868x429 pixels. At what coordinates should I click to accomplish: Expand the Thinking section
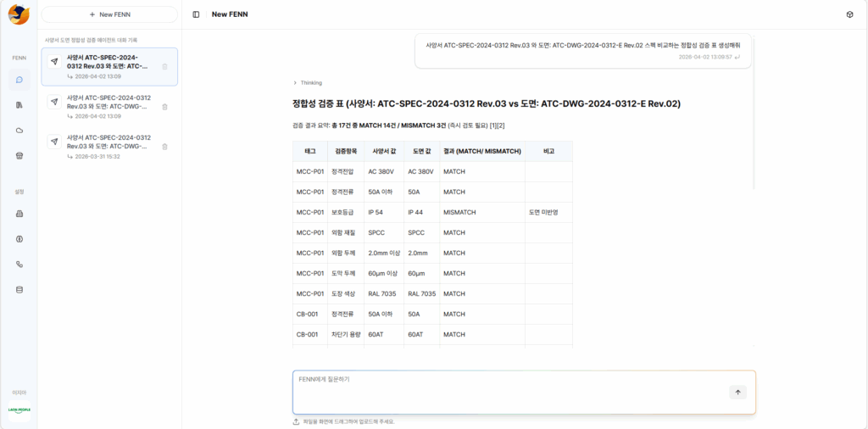point(307,83)
